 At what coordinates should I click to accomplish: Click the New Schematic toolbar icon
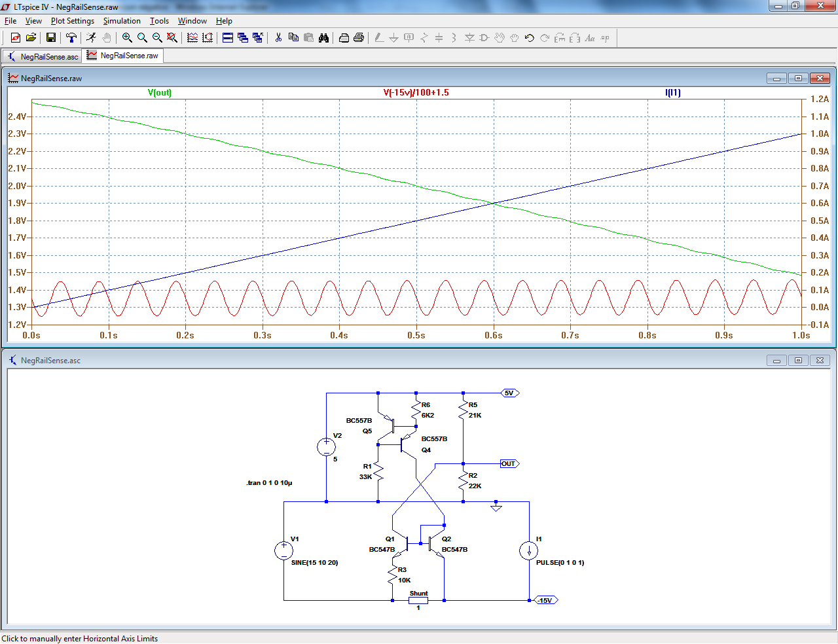coord(16,38)
